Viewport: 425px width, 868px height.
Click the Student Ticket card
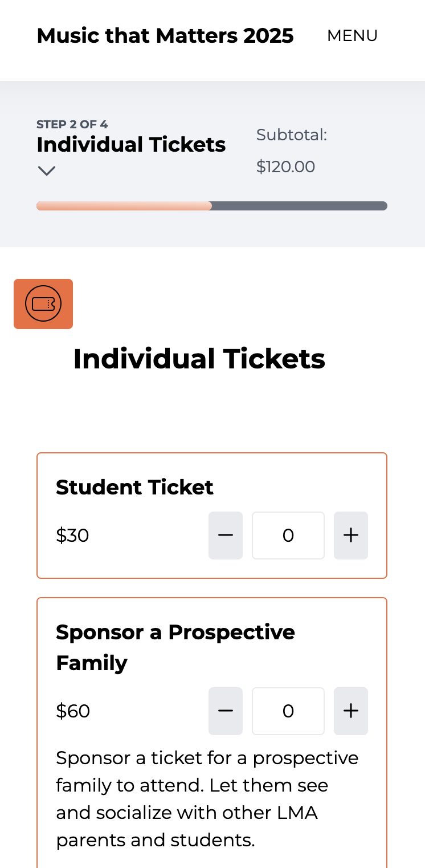(x=211, y=515)
